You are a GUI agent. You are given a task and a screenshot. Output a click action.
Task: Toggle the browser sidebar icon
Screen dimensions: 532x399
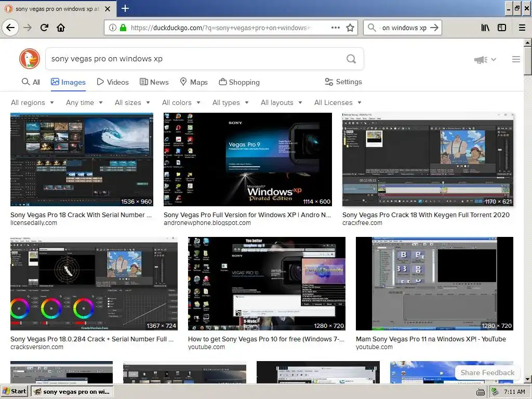tap(502, 28)
